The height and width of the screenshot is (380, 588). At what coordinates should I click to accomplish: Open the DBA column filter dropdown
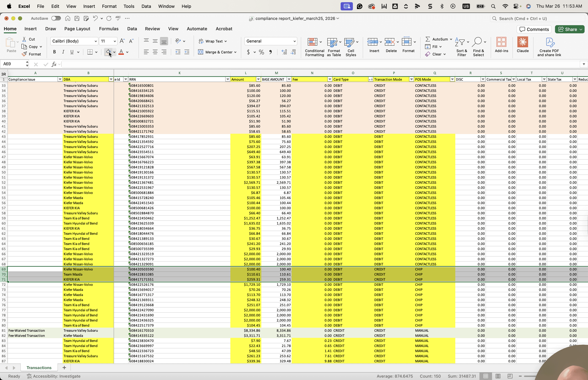click(x=111, y=79)
